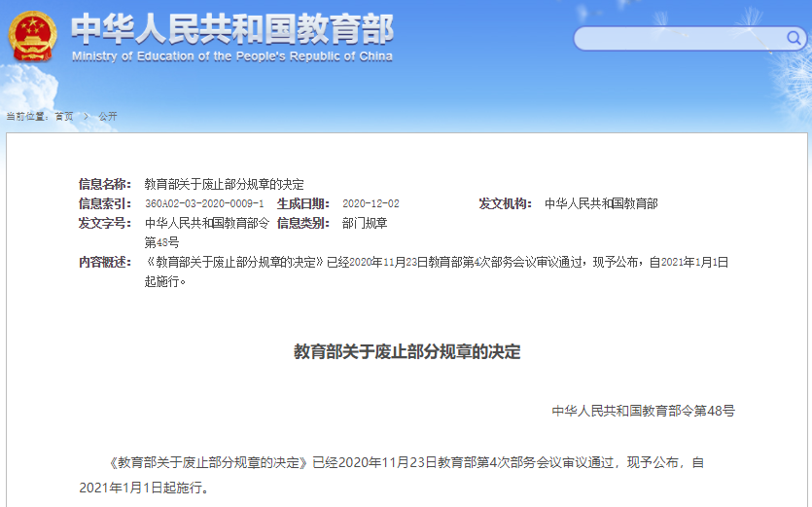Viewport: 812px width, 507px height.
Task: Select the 信息名称 value 教育部关于废止部分规章的决定
Action: point(224,184)
